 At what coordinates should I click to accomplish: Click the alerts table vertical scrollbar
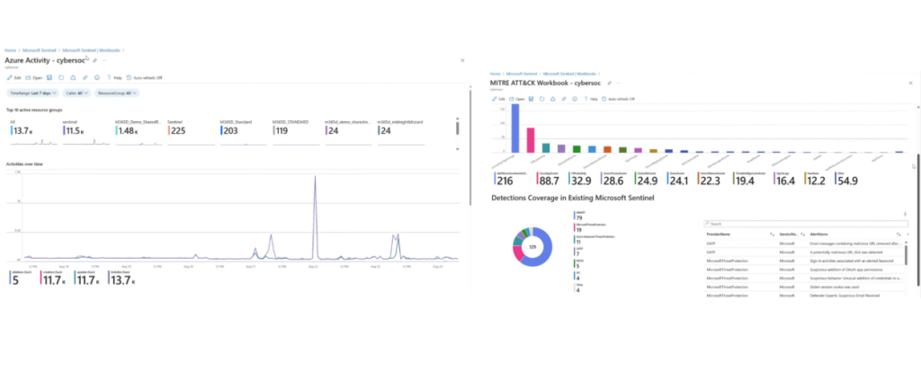pyautogui.click(x=906, y=255)
